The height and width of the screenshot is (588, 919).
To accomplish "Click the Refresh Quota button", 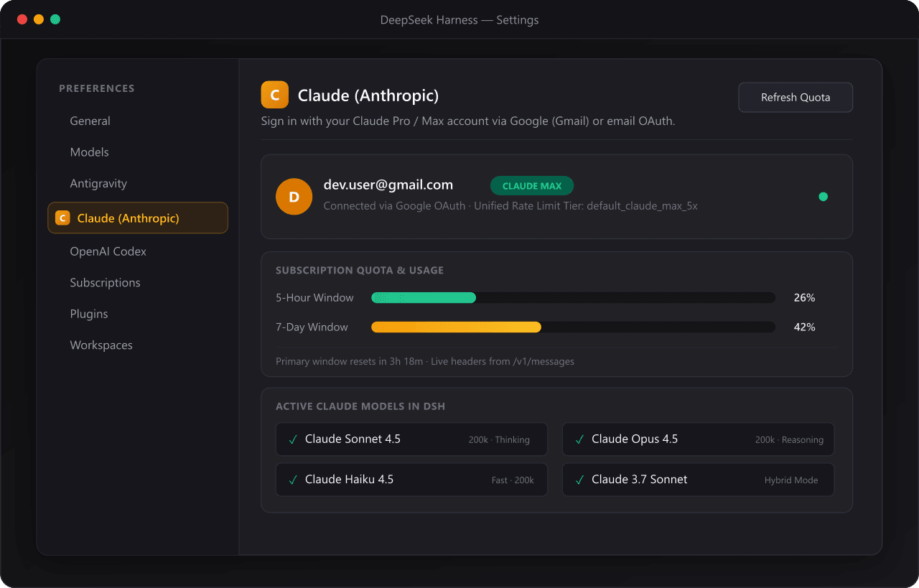I will pyautogui.click(x=796, y=98).
